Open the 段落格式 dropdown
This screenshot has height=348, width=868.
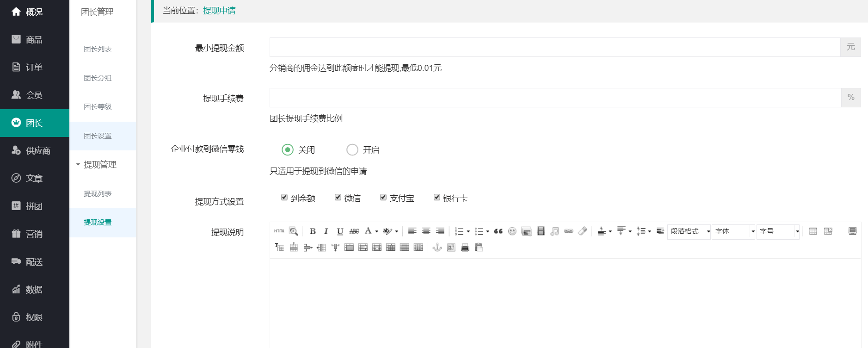(x=689, y=231)
